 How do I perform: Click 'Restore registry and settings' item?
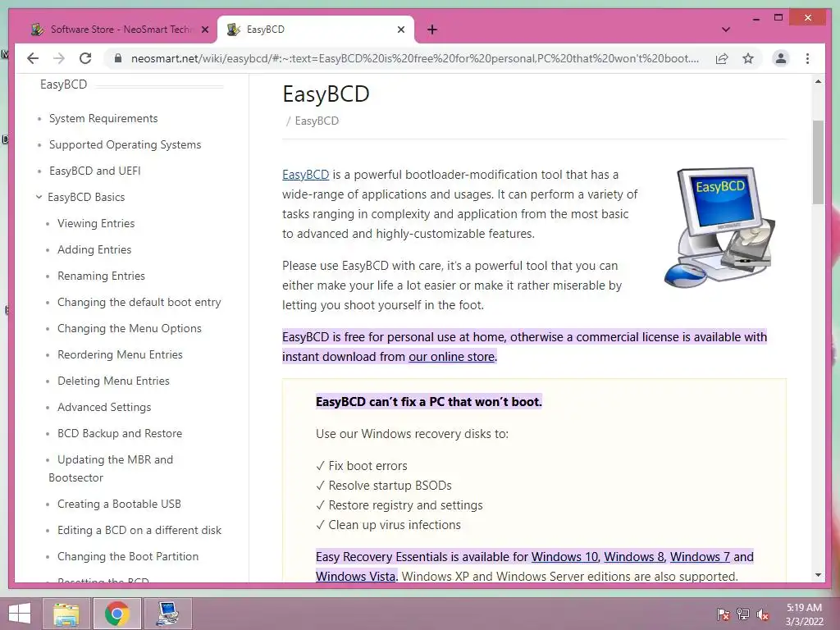pyautogui.click(x=399, y=505)
